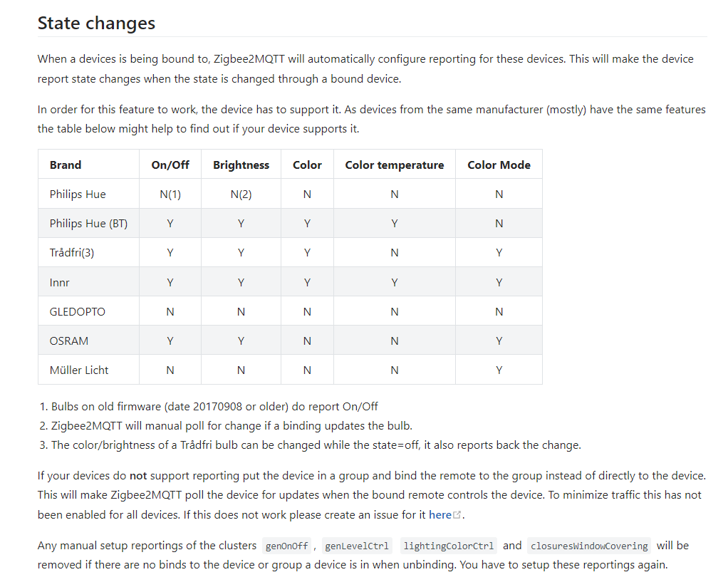The image size is (728, 587).
Task: Click the "N(1)" cell for Philips Hue
Action: point(170,194)
